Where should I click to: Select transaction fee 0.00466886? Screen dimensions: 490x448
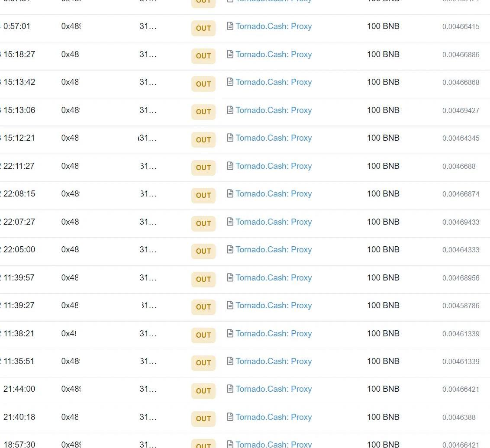[461, 55]
